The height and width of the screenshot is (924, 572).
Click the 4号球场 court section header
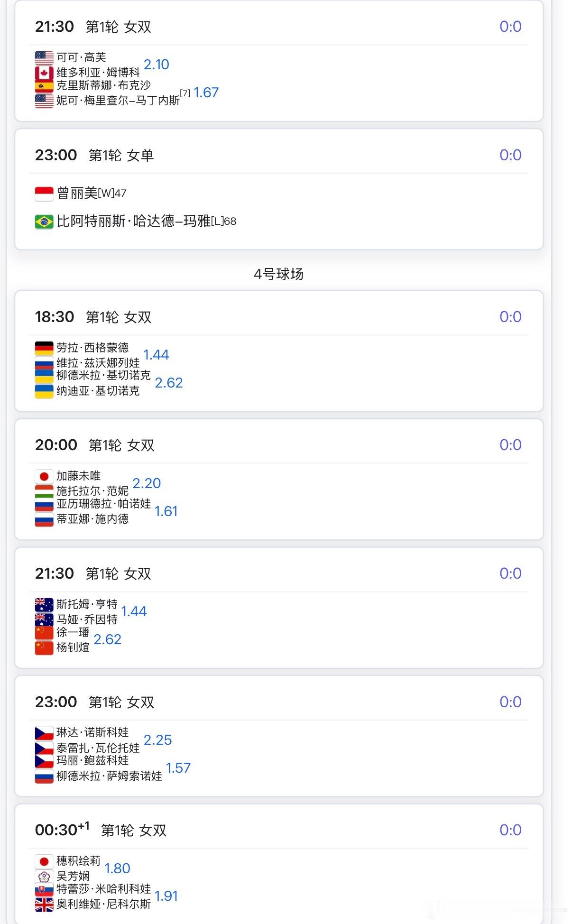click(x=279, y=274)
